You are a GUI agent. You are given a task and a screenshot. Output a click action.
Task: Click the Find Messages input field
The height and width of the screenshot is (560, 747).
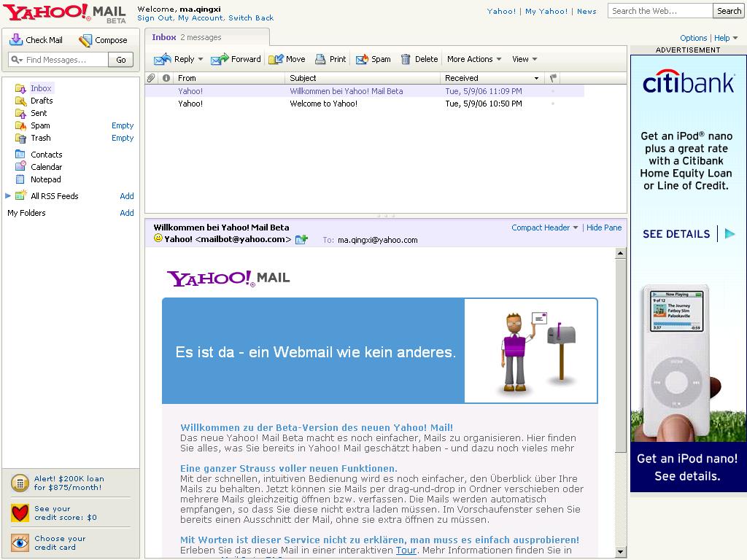coord(66,60)
